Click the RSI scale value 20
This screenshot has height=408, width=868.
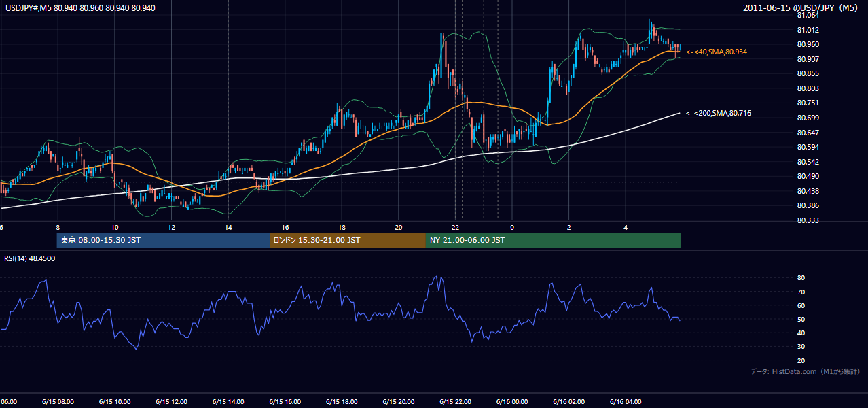(801, 360)
